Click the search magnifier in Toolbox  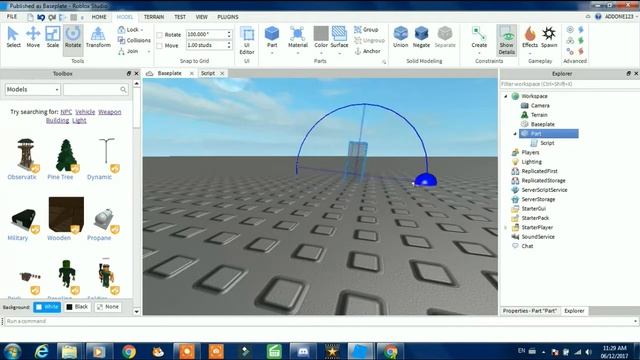click(x=123, y=89)
